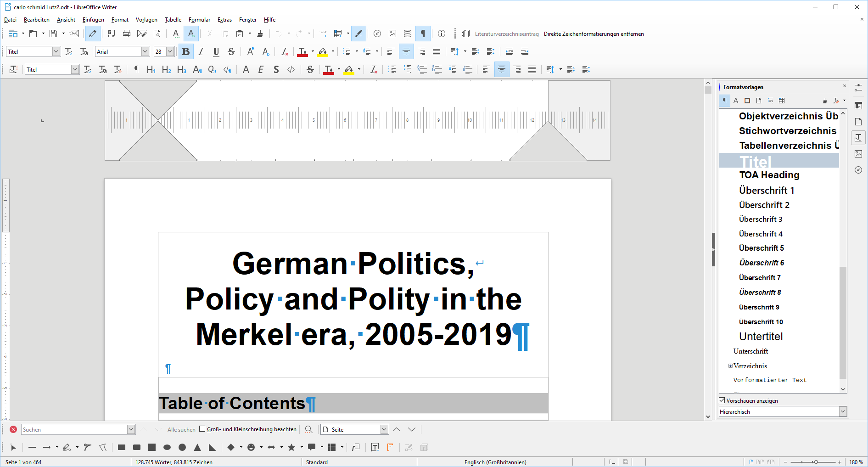Screen dimensions: 868x467
Task: Click into the Suchen search field
Action: [x=74, y=429]
